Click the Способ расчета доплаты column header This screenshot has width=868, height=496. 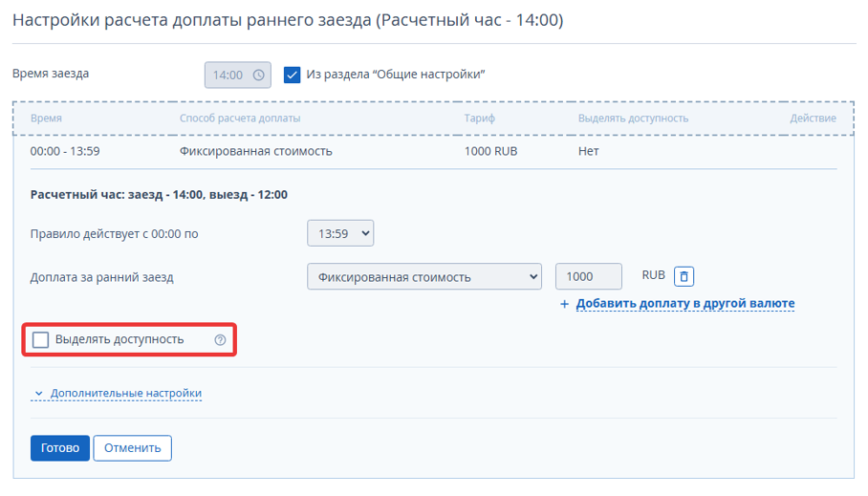(240, 118)
